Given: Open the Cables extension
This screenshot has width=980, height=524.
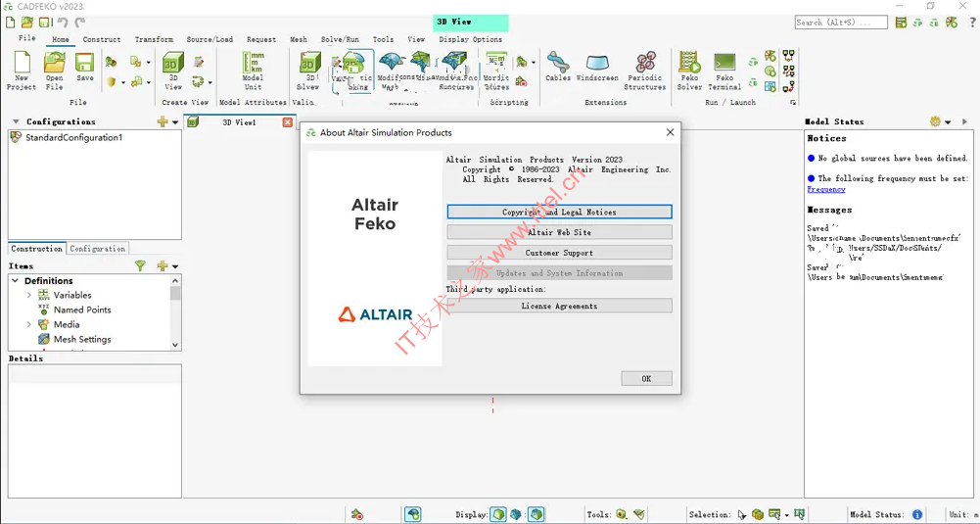Looking at the screenshot, I should [x=557, y=67].
